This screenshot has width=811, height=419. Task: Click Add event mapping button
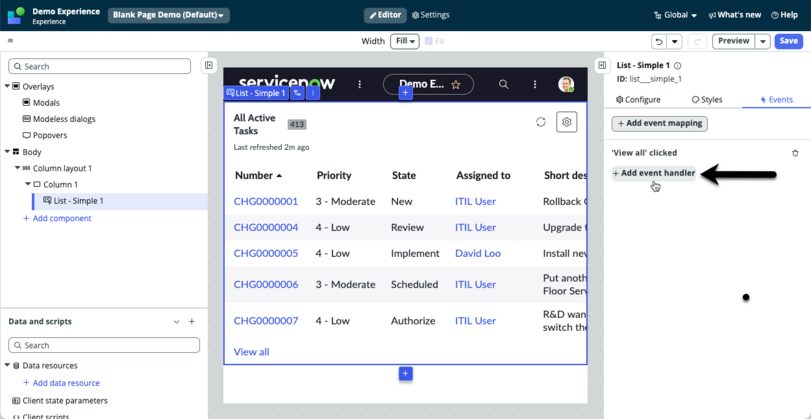(x=660, y=124)
